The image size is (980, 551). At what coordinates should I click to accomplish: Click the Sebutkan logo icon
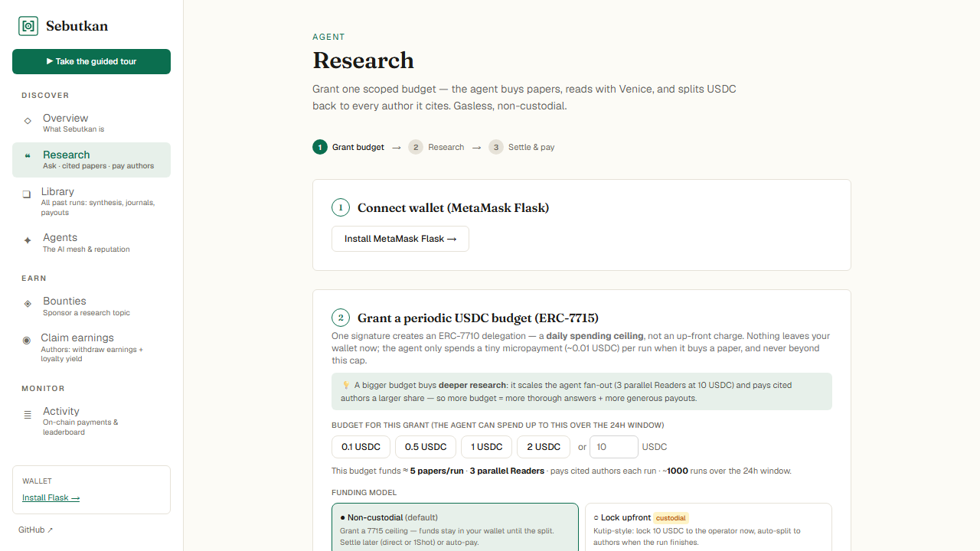coord(28,26)
